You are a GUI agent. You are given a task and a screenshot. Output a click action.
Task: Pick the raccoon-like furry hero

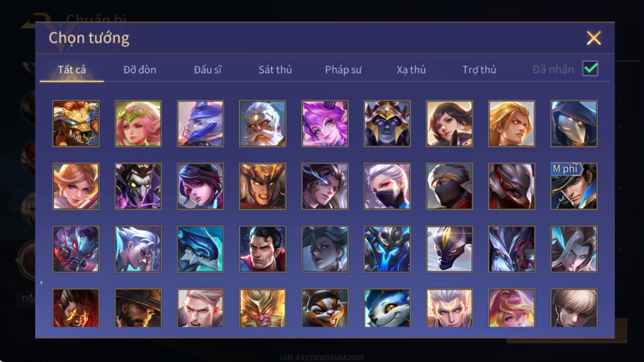tap(325, 308)
